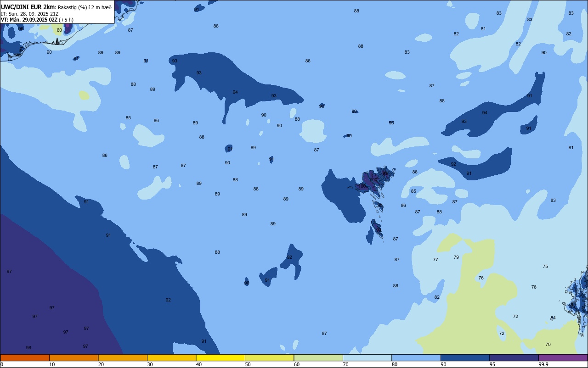Image resolution: width=588 pixels, height=368 pixels.
Task: Click the 0–10 dark orange legend swatch
Action: click(25, 357)
